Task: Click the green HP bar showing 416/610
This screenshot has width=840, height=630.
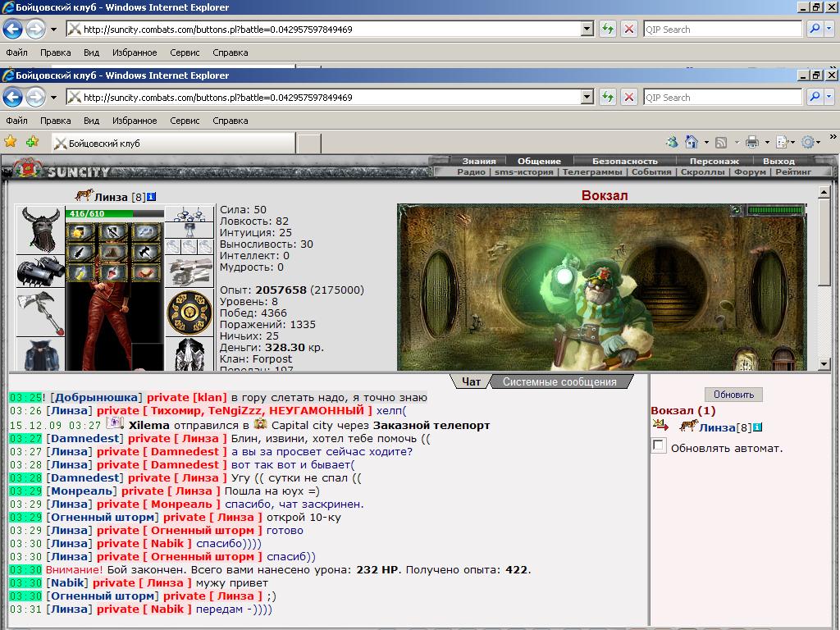Action: [x=115, y=213]
